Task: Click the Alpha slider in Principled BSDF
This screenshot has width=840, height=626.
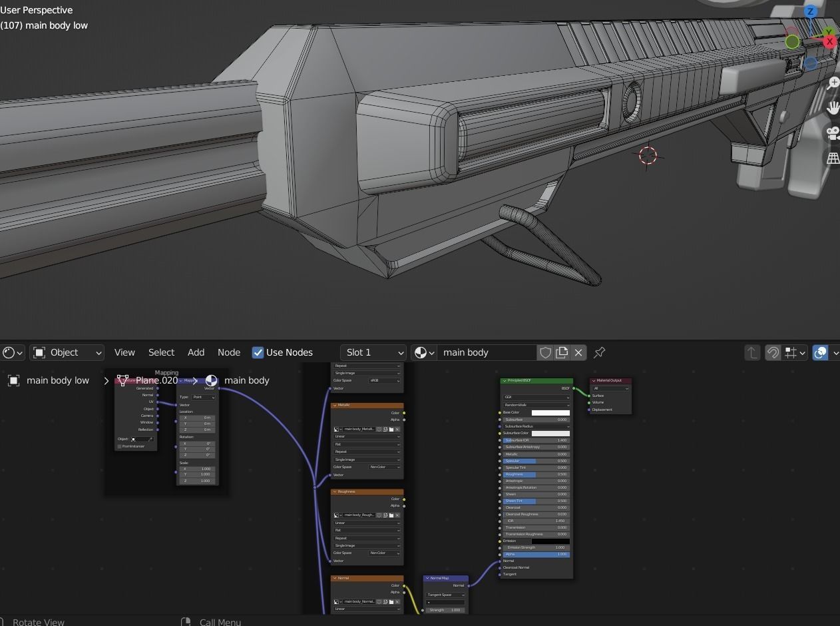Action: pyautogui.click(x=536, y=554)
